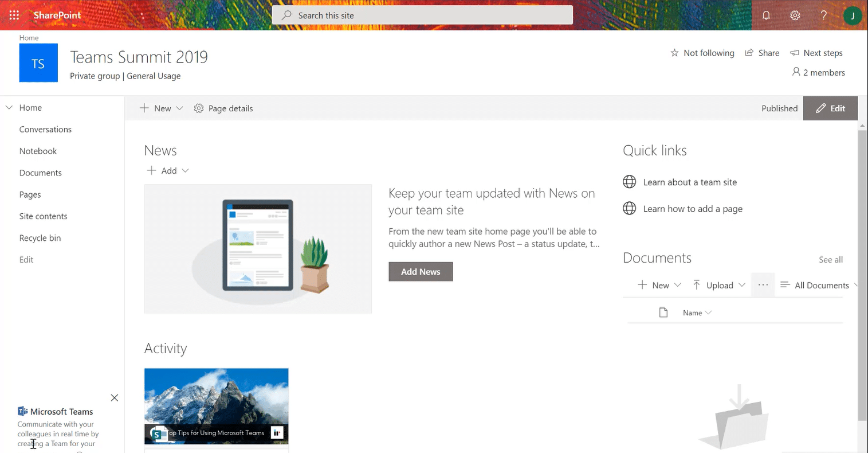Click the globe icon beside Learn about a team site
Screen dimensions: 868x453
pos(629,182)
